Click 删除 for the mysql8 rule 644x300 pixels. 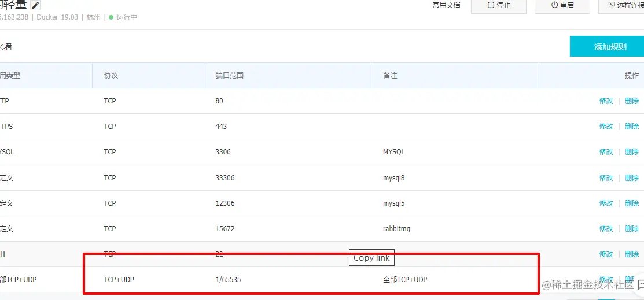[x=632, y=177]
